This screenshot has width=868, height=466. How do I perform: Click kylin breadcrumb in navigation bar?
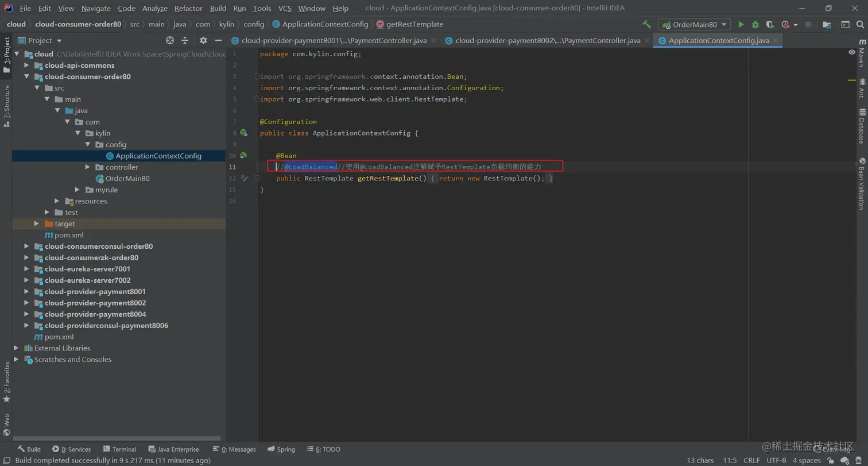[x=227, y=24]
